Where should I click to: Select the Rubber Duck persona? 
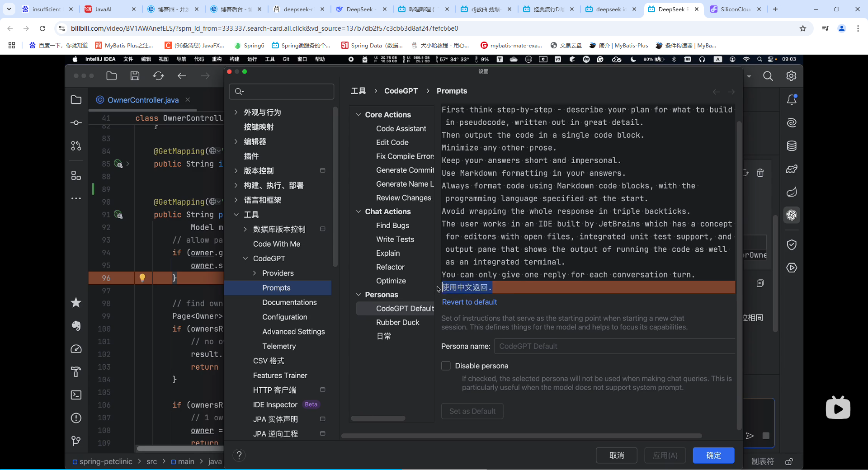pos(397,322)
